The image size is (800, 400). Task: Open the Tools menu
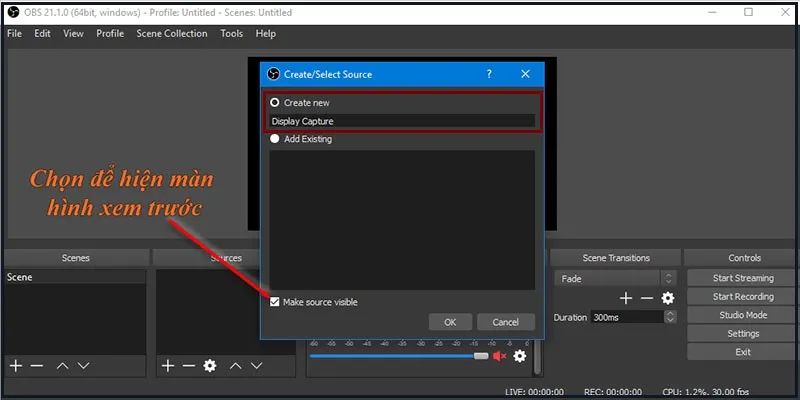coord(231,33)
